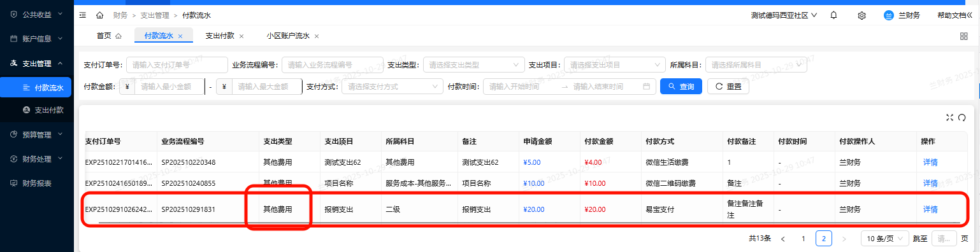The image size is (980, 252).
Task: Close the 小区账户流水 tab
Action: click(317, 36)
